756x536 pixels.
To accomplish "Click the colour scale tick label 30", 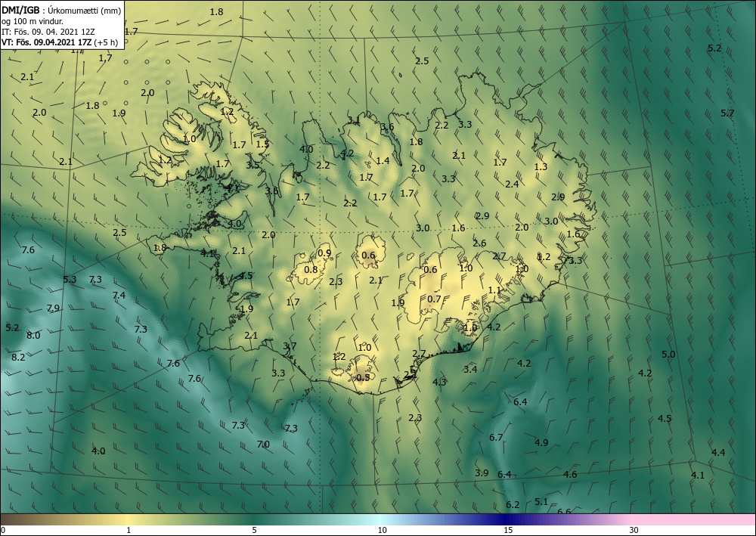I will pos(634,531).
